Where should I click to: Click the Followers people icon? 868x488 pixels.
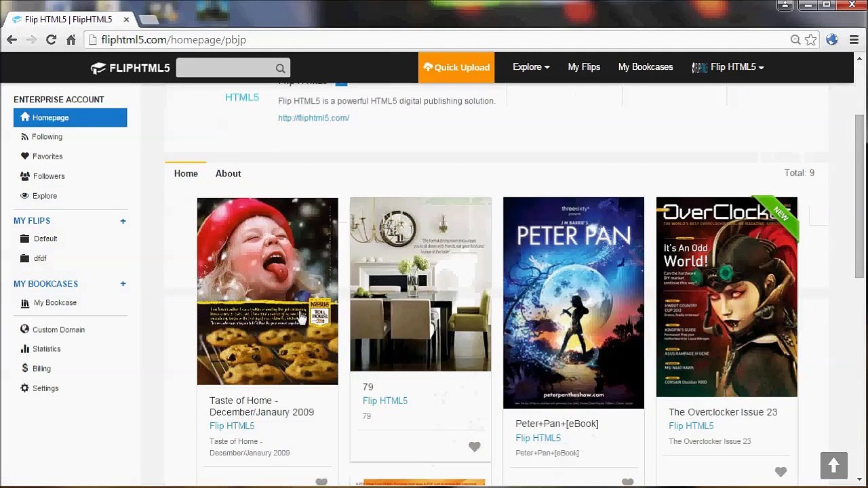pyautogui.click(x=25, y=176)
